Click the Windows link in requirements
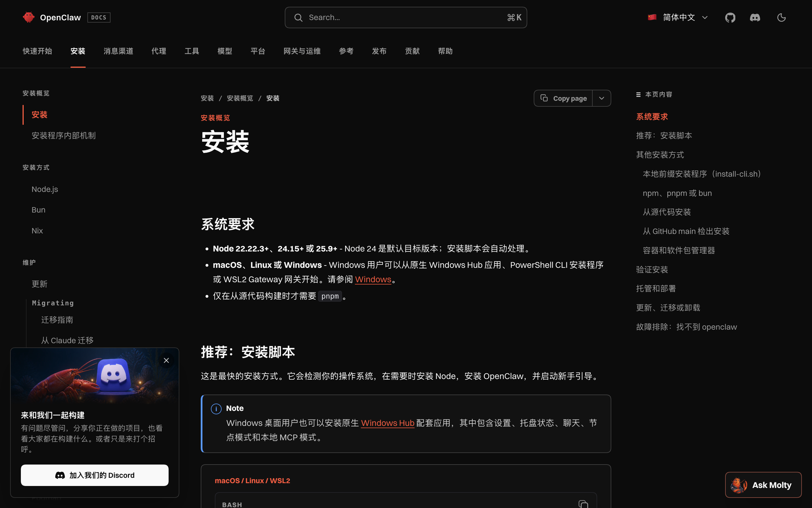This screenshot has width=812, height=508. point(373,279)
